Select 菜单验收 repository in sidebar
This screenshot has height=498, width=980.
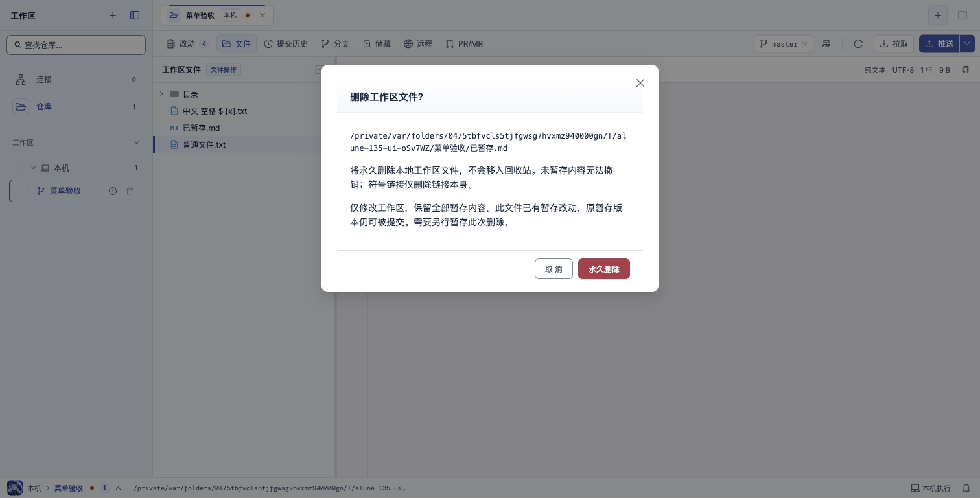[x=65, y=191]
